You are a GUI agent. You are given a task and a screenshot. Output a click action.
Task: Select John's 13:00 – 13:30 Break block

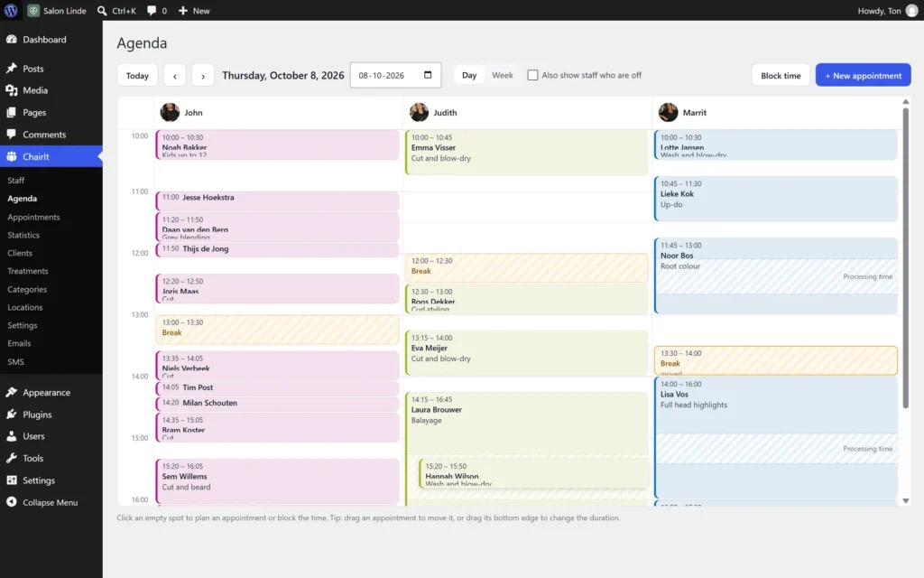(278, 329)
